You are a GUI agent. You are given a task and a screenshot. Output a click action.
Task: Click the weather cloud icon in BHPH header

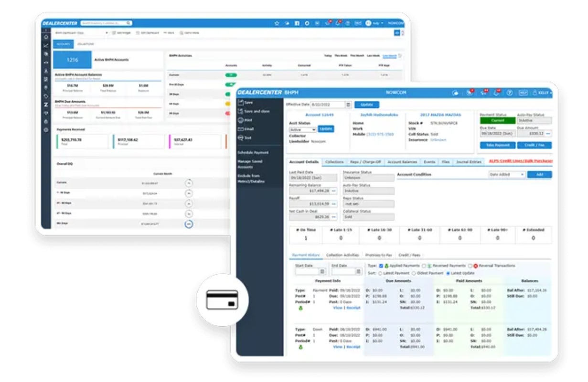pyautogui.click(x=456, y=93)
